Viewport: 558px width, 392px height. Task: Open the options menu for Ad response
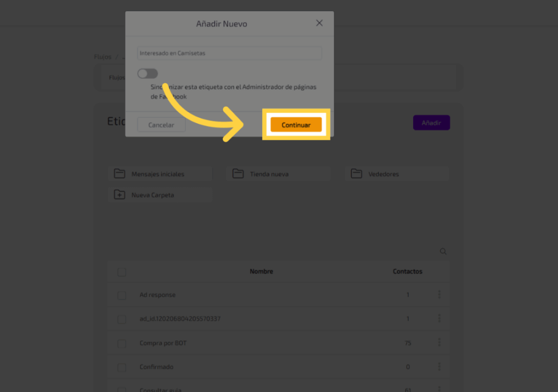click(439, 295)
